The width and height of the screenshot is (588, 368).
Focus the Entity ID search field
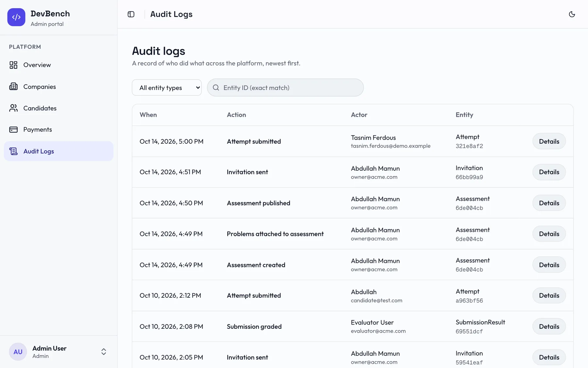tap(285, 88)
